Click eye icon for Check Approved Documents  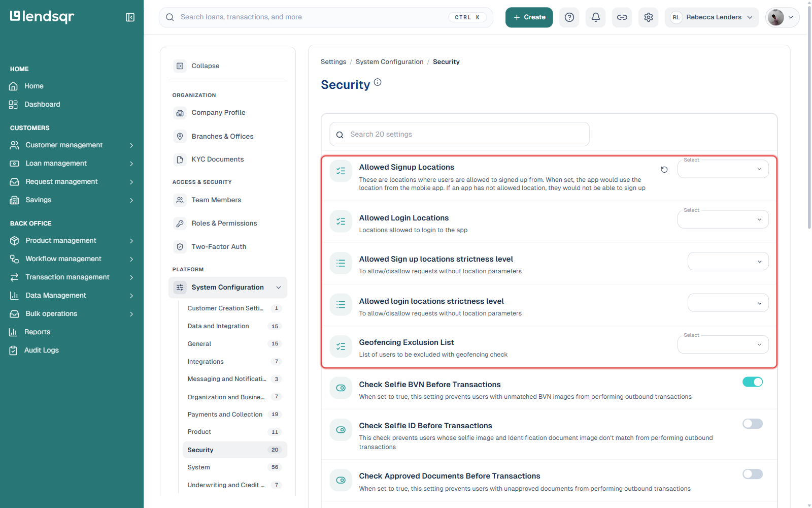click(341, 480)
